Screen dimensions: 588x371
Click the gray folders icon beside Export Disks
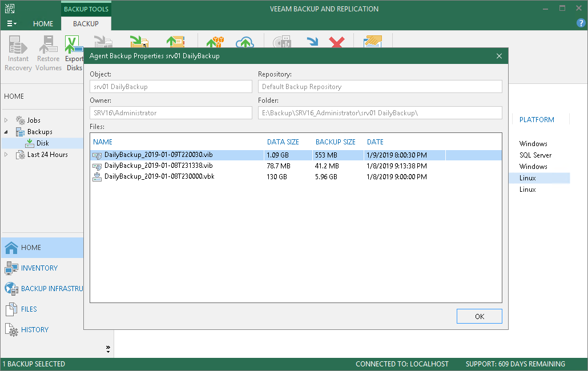coord(103,41)
